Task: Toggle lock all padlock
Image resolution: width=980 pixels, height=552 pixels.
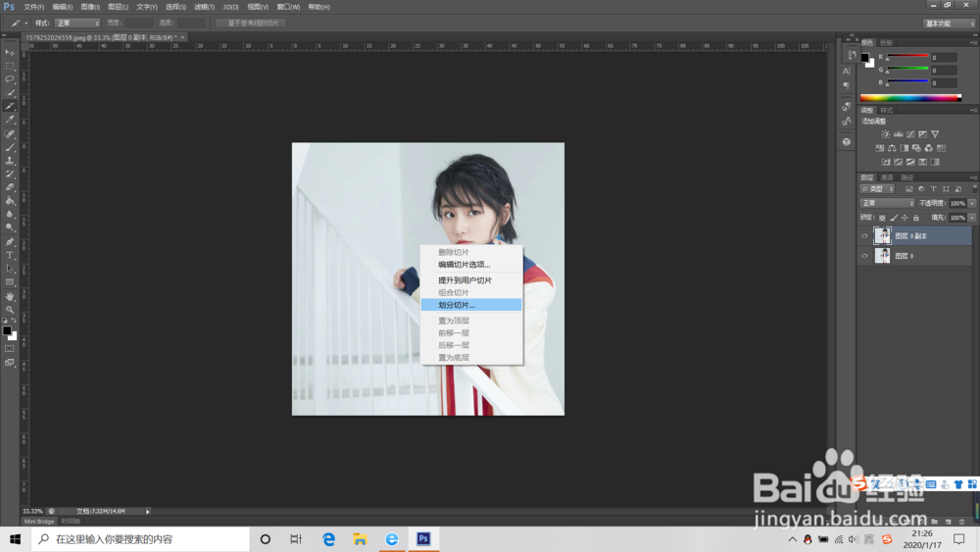Action: click(916, 219)
